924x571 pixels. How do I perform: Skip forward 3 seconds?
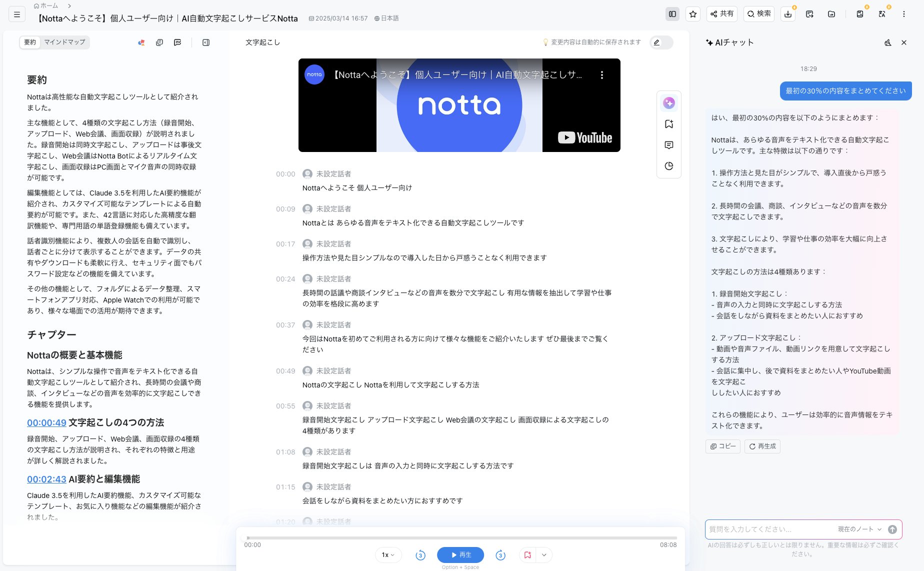coord(500,555)
